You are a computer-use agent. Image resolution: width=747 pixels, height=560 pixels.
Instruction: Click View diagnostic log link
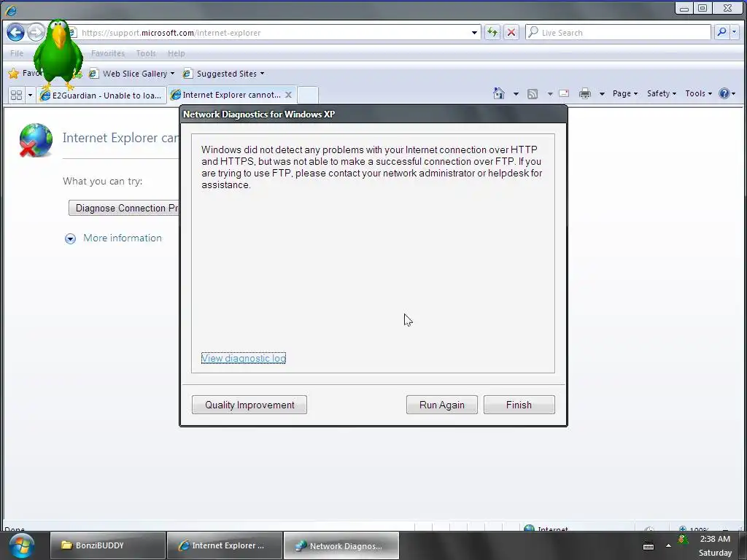point(244,358)
